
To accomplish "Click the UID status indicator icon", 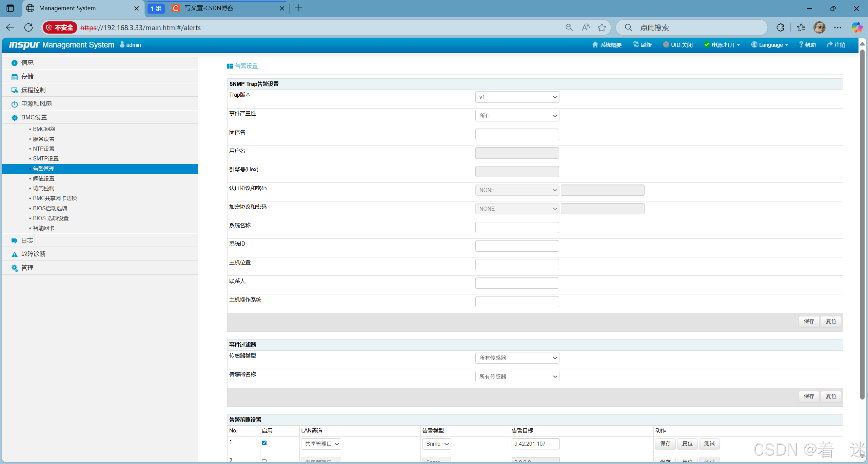I will point(666,45).
